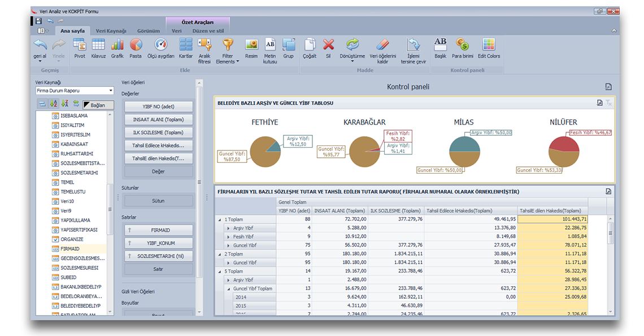Click the Para birimi currency icon
644x336 pixels.
tap(462, 48)
